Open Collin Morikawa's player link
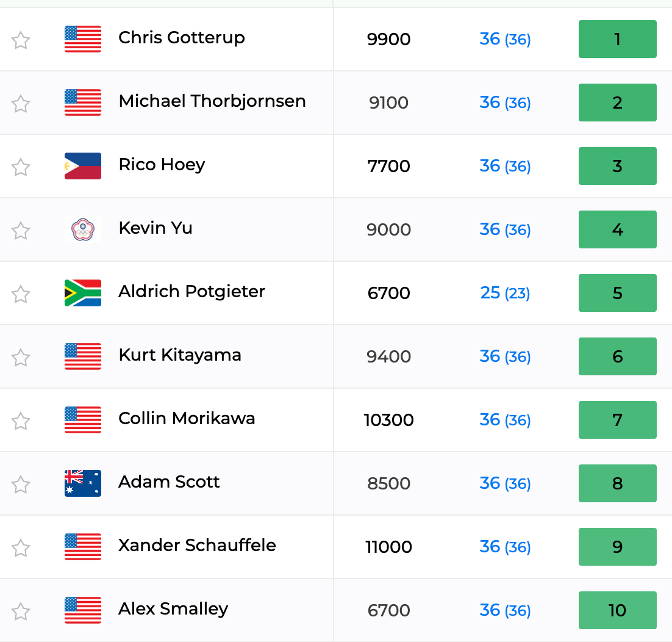 tap(187, 418)
